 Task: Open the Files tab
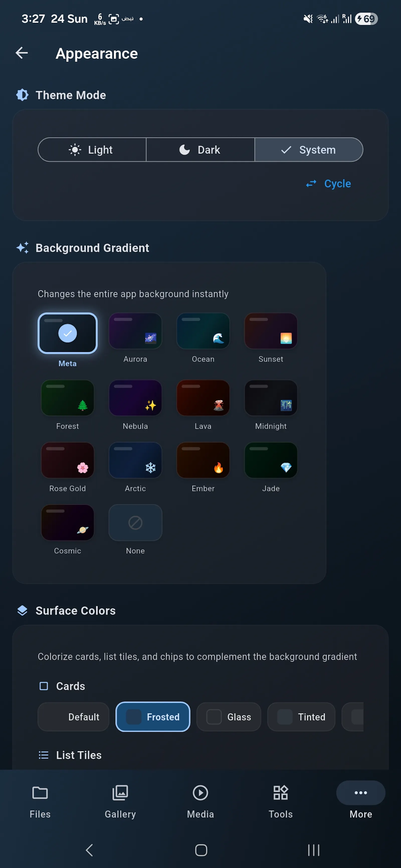click(40, 802)
